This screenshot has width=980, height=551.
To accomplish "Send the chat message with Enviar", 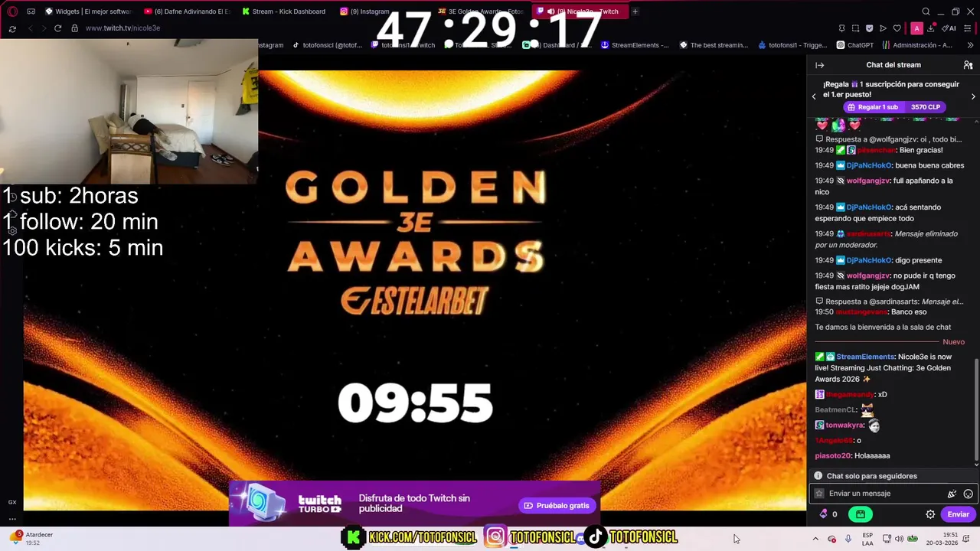I will (958, 514).
